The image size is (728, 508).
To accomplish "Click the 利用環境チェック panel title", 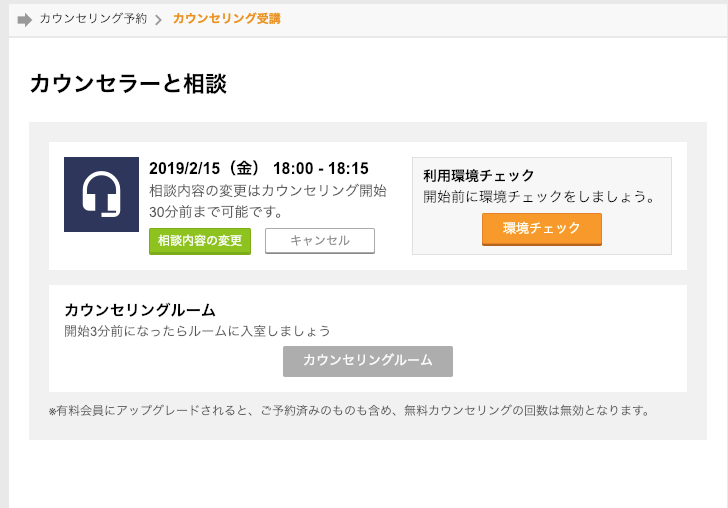I will (x=479, y=175).
